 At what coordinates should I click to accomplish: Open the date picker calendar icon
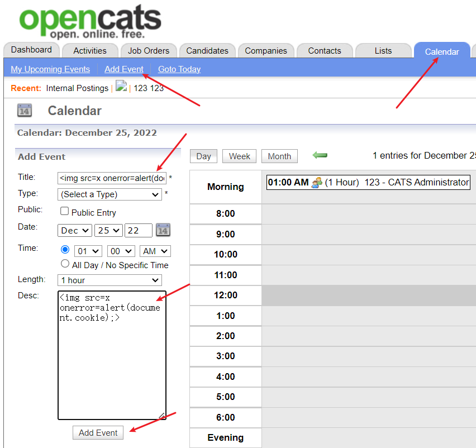click(x=163, y=230)
